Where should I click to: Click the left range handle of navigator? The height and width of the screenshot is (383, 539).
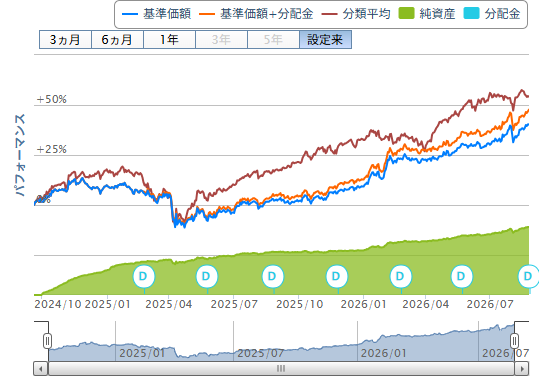click(47, 341)
